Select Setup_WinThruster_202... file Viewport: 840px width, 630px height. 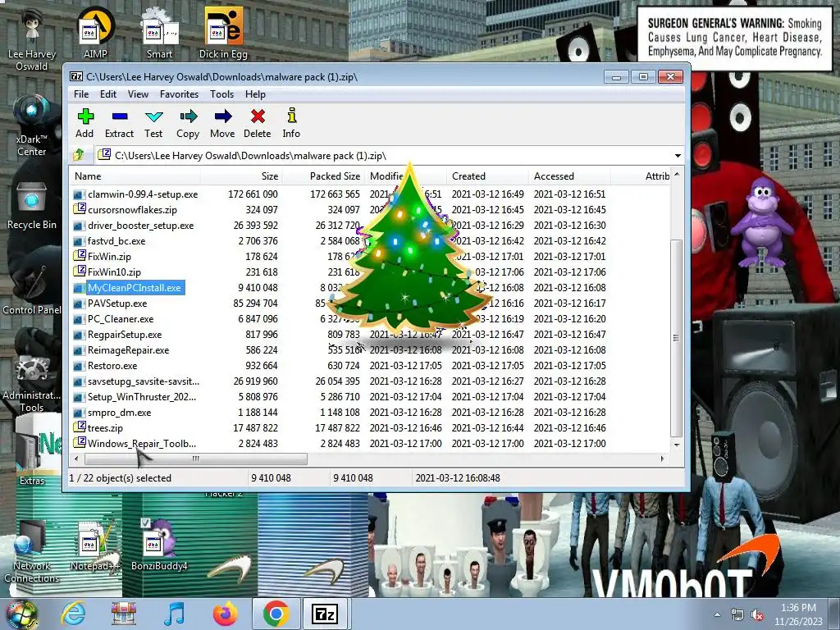141,397
